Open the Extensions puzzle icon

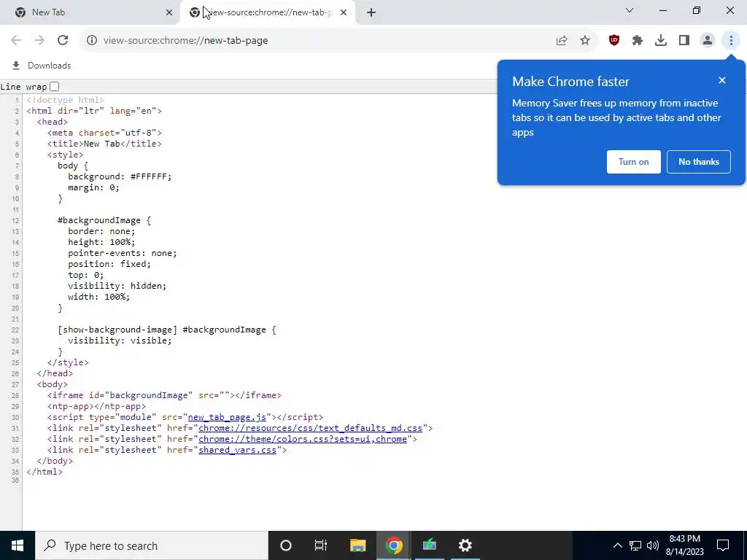(x=638, y=41)
